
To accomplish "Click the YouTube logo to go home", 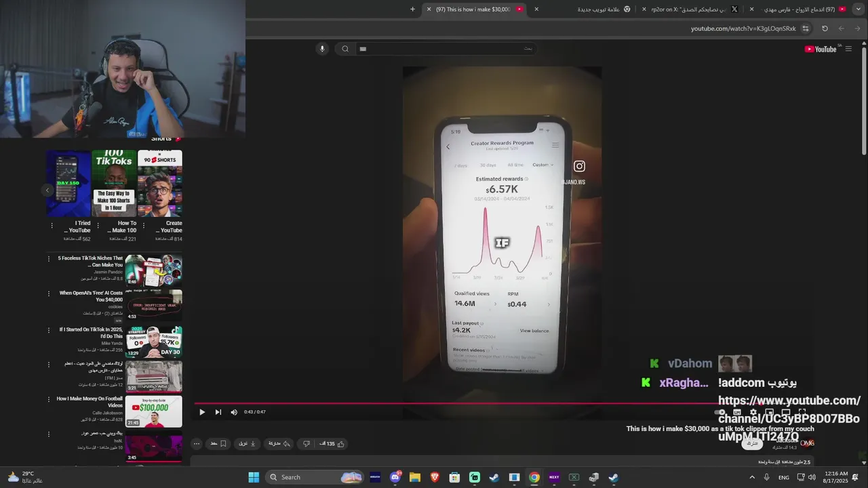I will pos(821,49).
